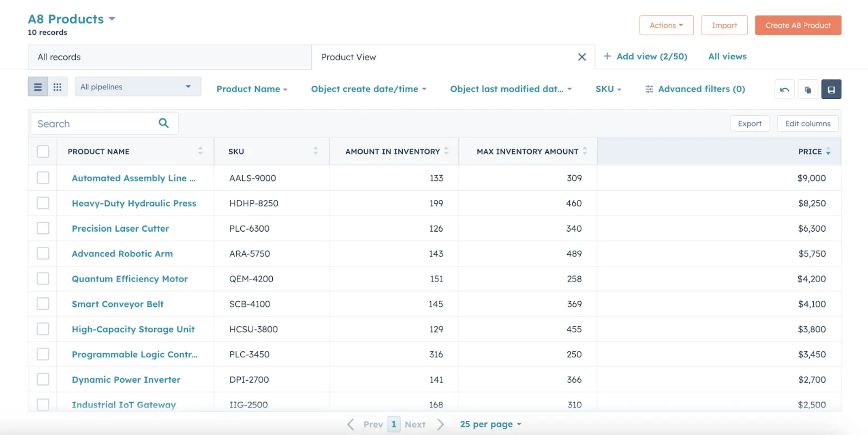Click the save view icon
Image resolution: width=868 pixels, height=435 pixels.
831,89
